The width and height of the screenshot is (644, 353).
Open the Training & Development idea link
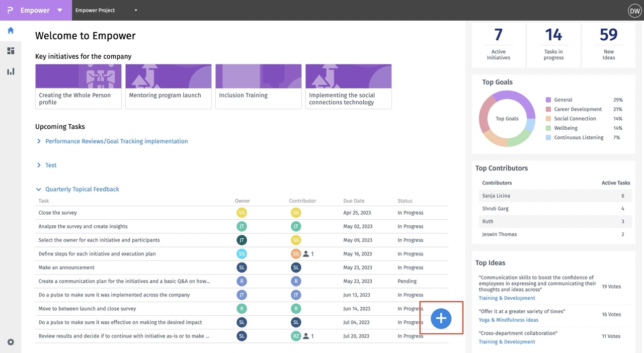pyautogui.click(x=507, y=298)
